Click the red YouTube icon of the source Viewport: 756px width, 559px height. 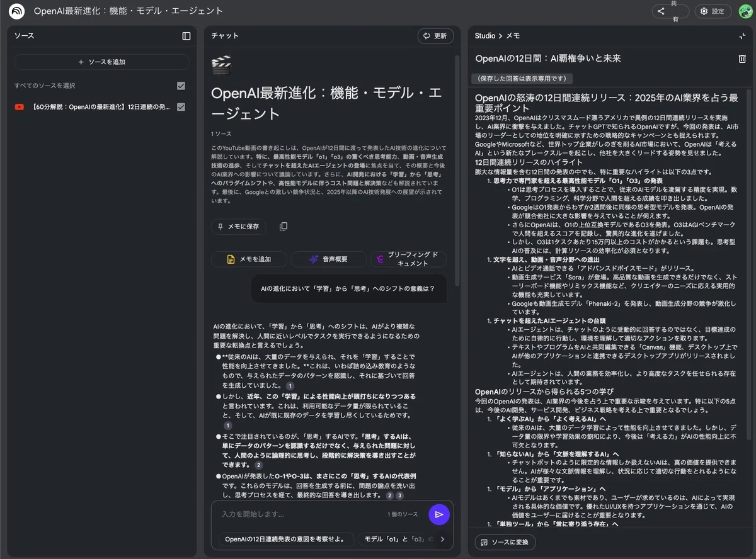tap(20, 107)
